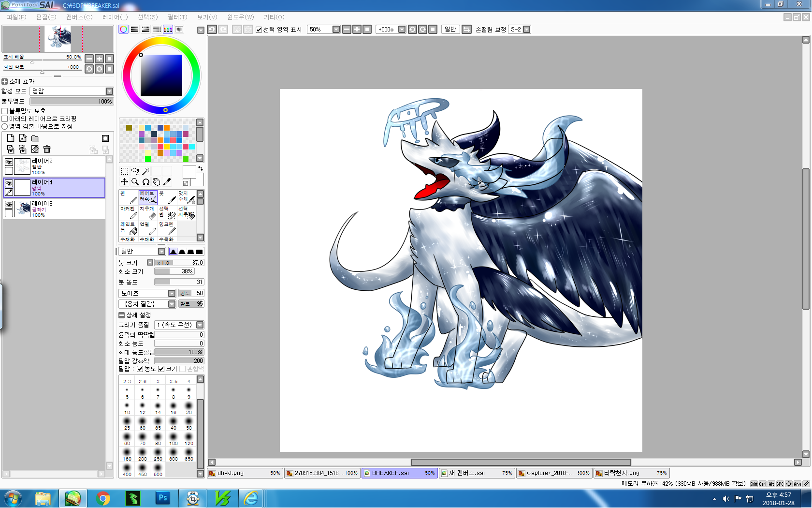812x508 pixels.
Task: Choose the 펜 (pen) brush tool
Action: (129, 197)
